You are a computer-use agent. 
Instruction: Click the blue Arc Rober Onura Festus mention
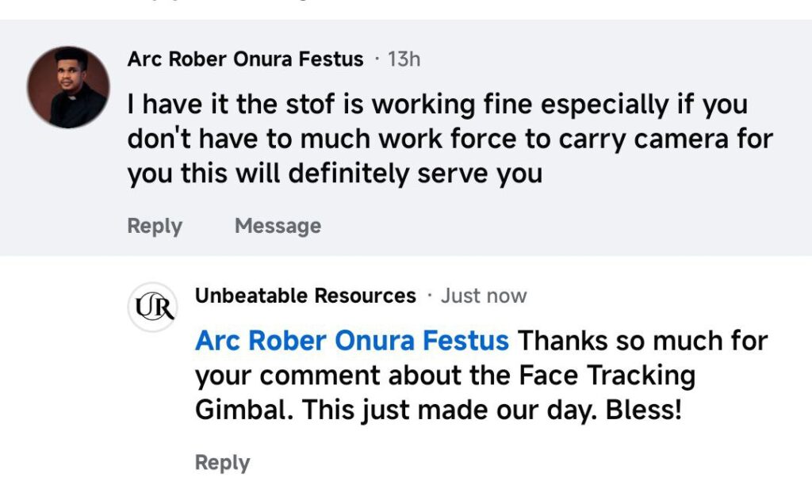click(x=351, y=341)
